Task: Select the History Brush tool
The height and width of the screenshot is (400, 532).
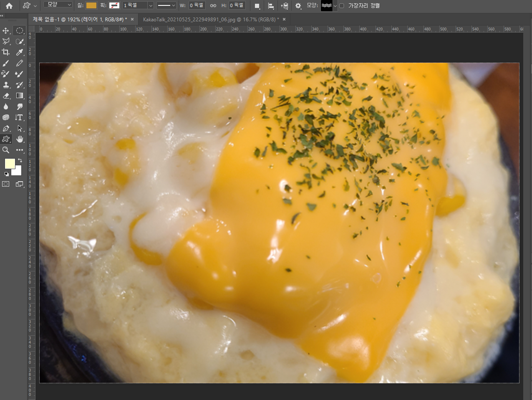Action: (20, 85)
